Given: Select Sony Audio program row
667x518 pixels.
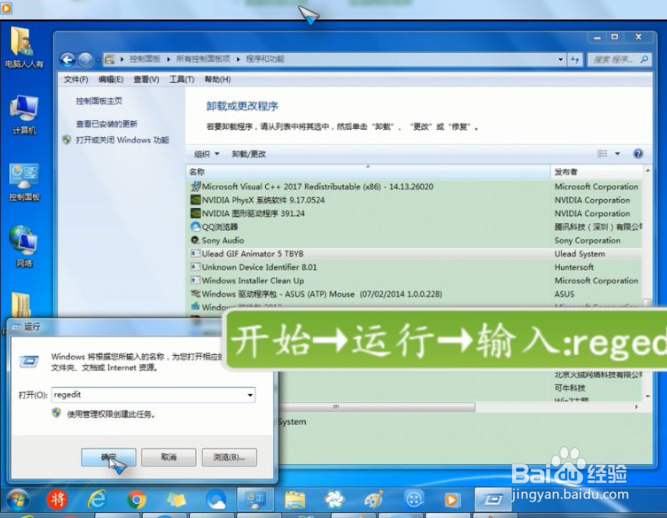Looking at the screenshot, I should pyautogui.click(x=415, y=240).
